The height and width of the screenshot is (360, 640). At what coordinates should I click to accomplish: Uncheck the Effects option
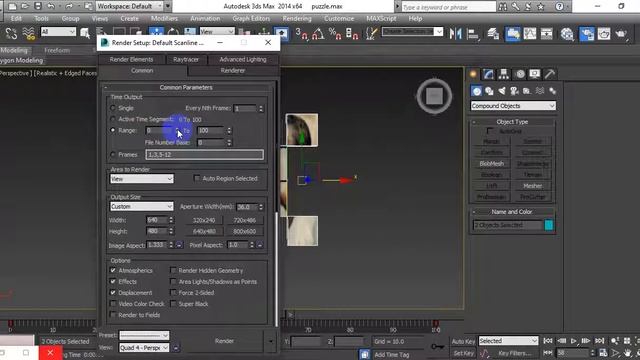113,281
